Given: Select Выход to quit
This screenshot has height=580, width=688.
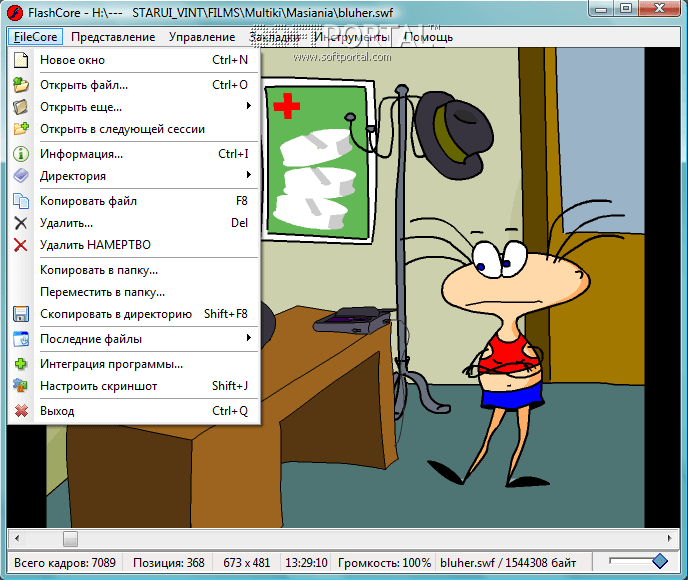Looking at the screenshot, I should pos(134,411).
